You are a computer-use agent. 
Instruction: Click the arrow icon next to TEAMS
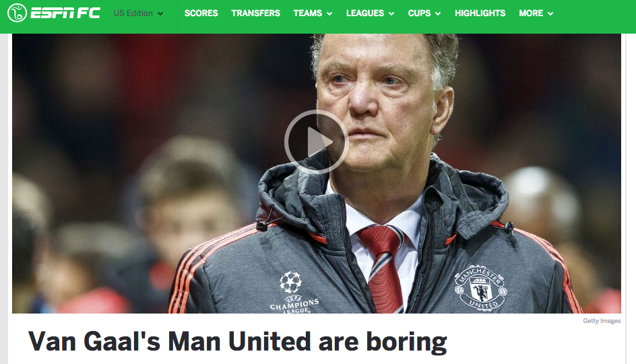pos(329,13)
